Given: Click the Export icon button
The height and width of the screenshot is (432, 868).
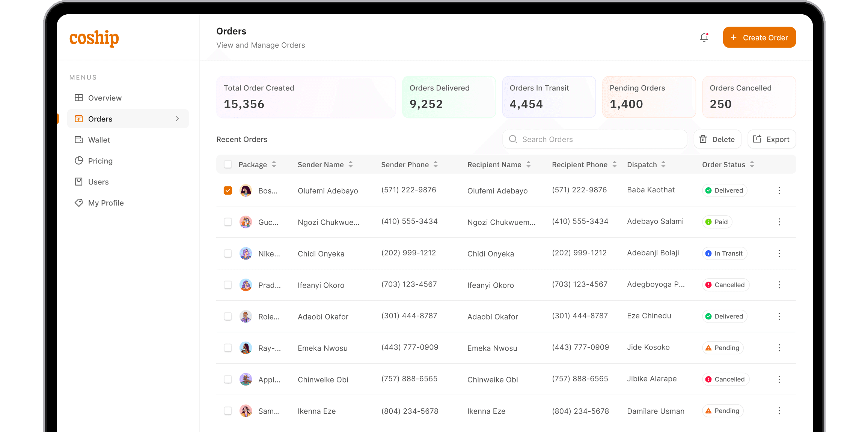Looking at the screenshot, I should (x=757, y=139).
